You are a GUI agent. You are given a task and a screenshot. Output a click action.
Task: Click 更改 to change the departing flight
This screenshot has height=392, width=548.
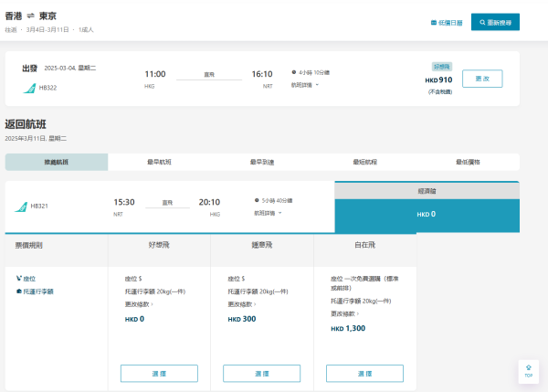point(482,79)
